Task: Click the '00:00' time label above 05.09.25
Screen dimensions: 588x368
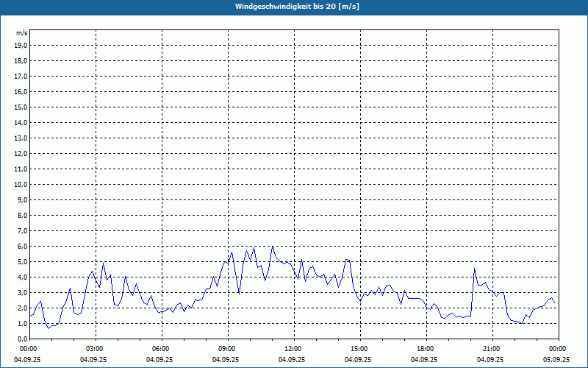Action: coord(559,349)
